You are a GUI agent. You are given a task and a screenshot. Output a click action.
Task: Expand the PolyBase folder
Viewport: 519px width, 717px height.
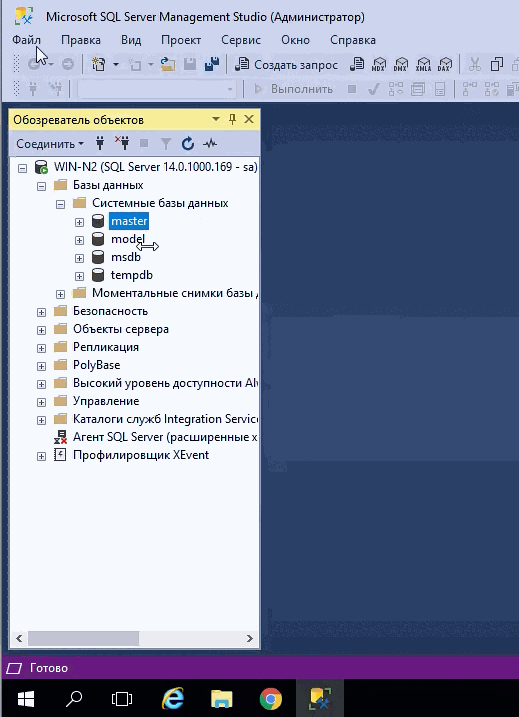point(42,366)
